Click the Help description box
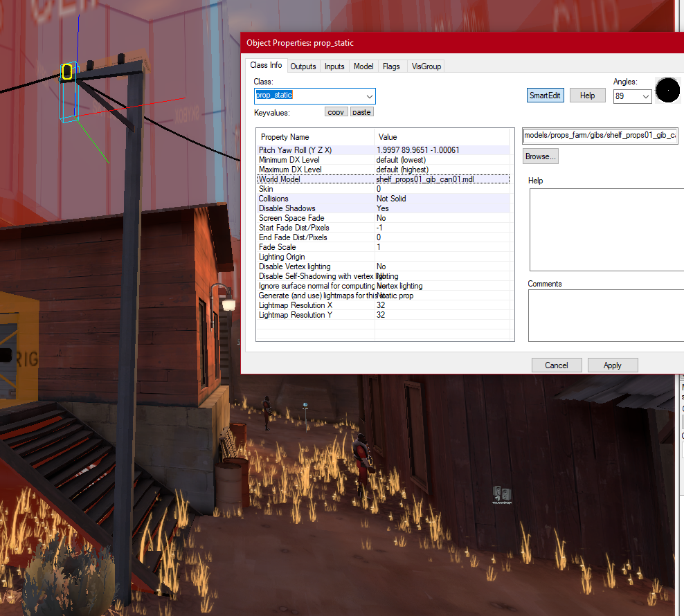This screenshot has height=616, width=684. [606, 230]
